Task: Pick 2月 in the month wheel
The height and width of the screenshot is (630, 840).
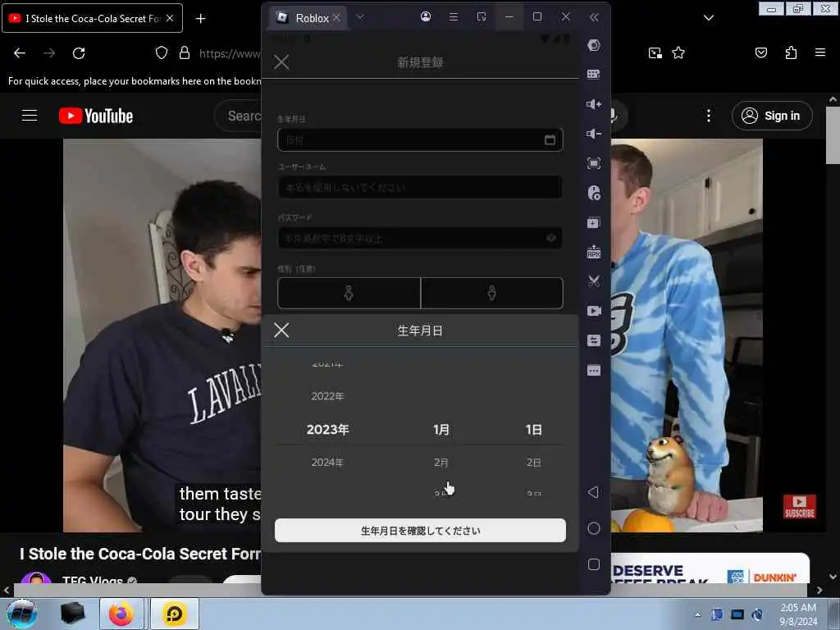Action: [441, 463]
